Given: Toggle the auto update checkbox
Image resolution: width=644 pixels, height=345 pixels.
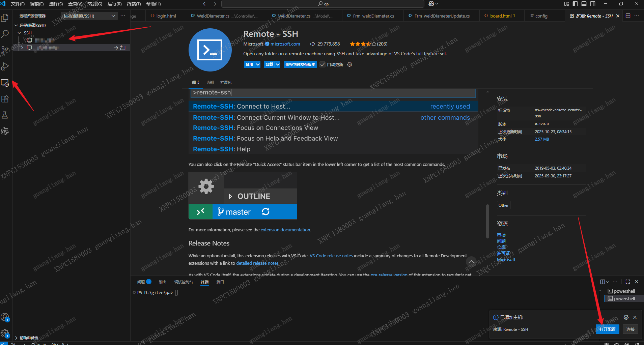Looking at the screenshot, I should point(323,64).
